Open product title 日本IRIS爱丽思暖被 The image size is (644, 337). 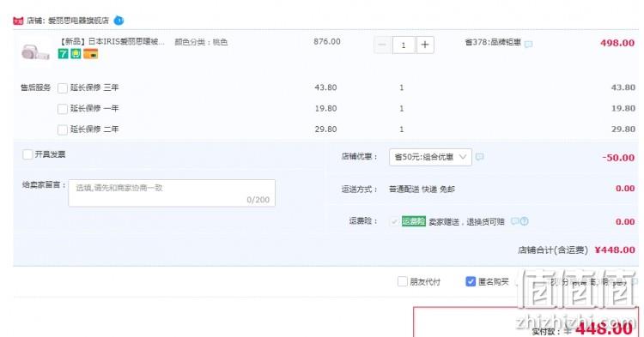point(112,41)
